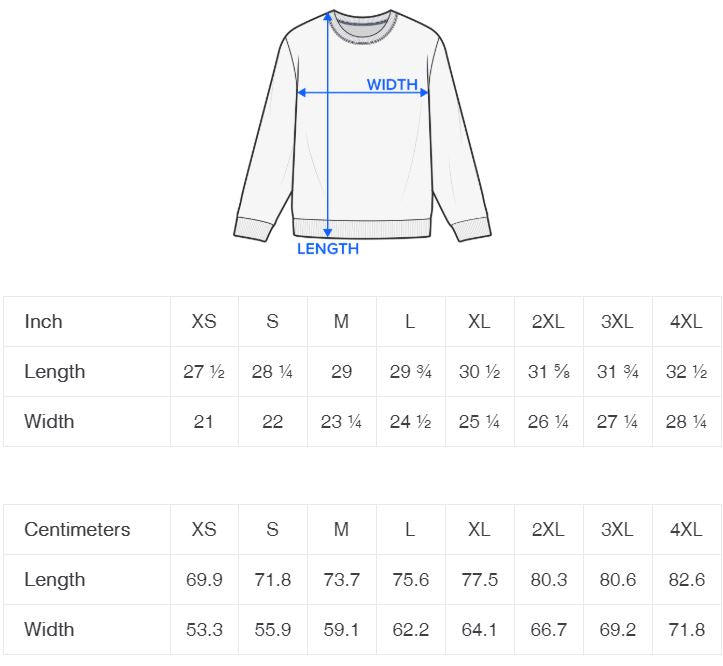This screenshot has height=666, width=723.
Task: Click the 82.6 length cell
Action: [x=686, y=580]
